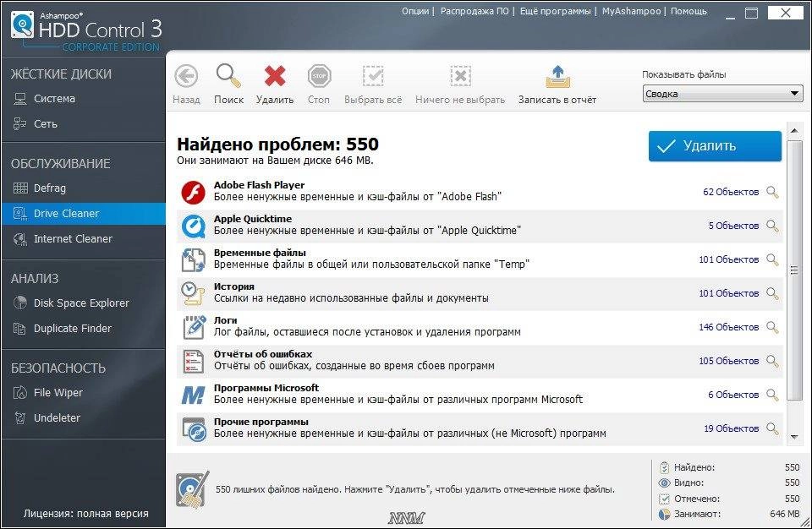
Task: Open Распродажа ПО menu link
Action: tap(475, 11)
